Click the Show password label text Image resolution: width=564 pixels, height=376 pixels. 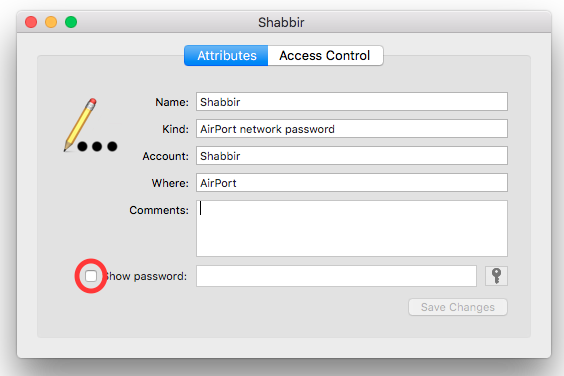point(146,276)
